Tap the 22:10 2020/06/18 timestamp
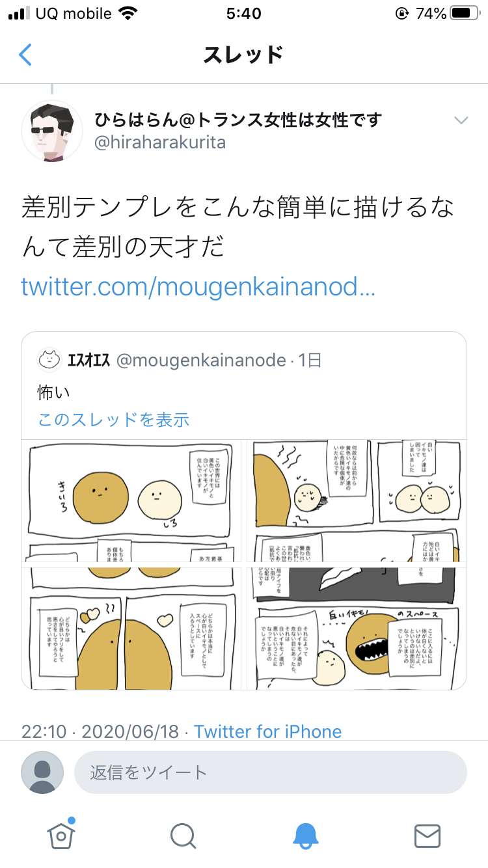 100,731
